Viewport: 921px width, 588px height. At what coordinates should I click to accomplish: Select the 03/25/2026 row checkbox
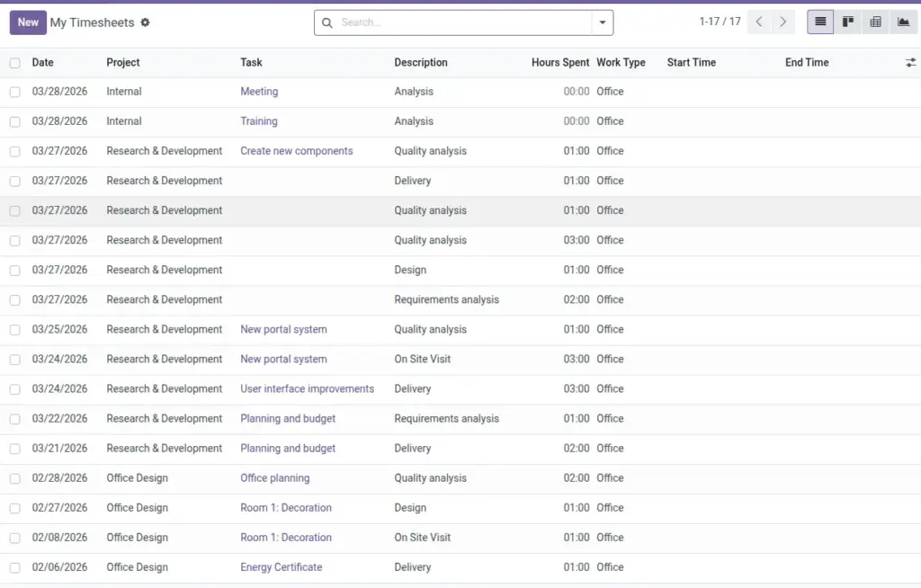click(x=14, y=330)
